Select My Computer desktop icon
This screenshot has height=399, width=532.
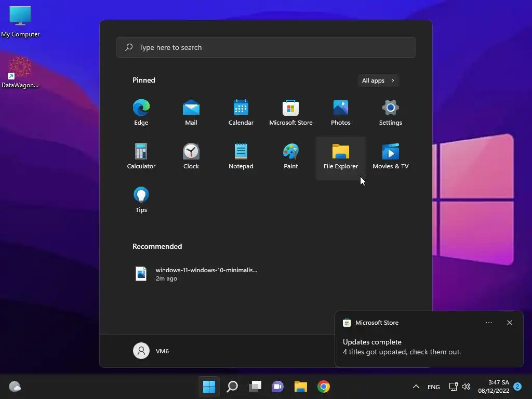(x=20, y=22)
